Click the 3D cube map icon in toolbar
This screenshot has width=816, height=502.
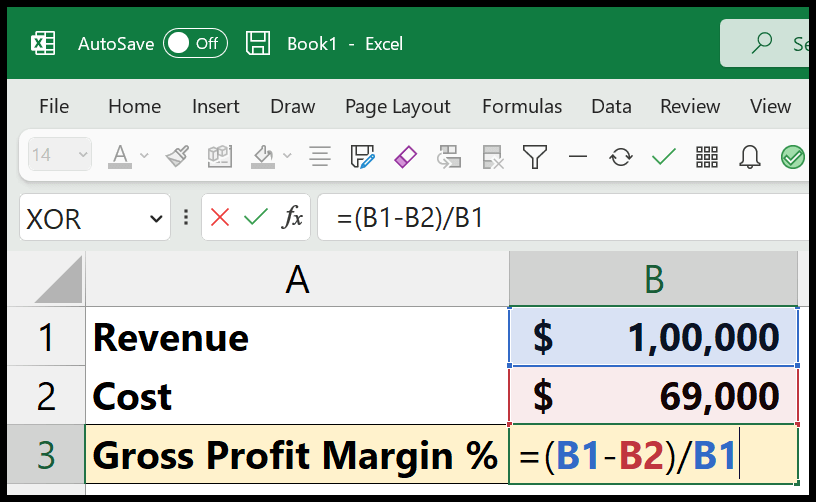pyautogui.click(x=220, y=156)
